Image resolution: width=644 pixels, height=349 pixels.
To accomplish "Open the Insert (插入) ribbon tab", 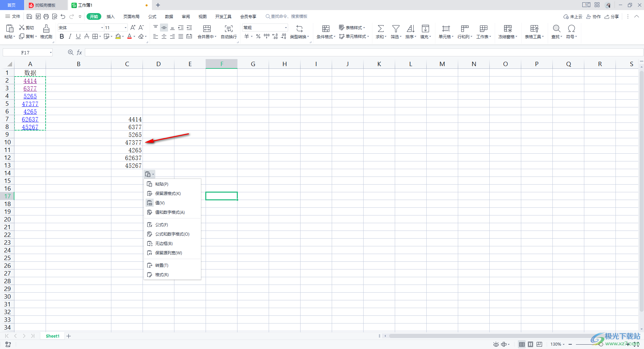I will [x=110, y=16].
